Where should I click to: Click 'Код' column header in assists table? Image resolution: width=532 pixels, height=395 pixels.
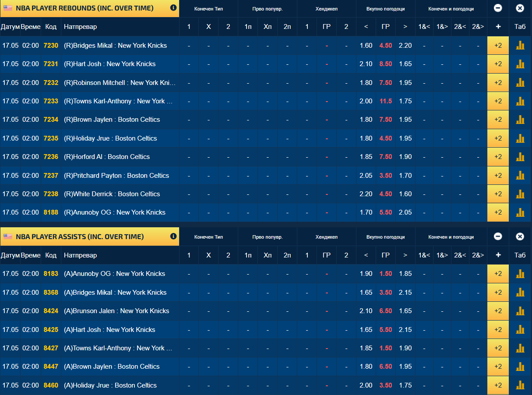pos(51,255)
